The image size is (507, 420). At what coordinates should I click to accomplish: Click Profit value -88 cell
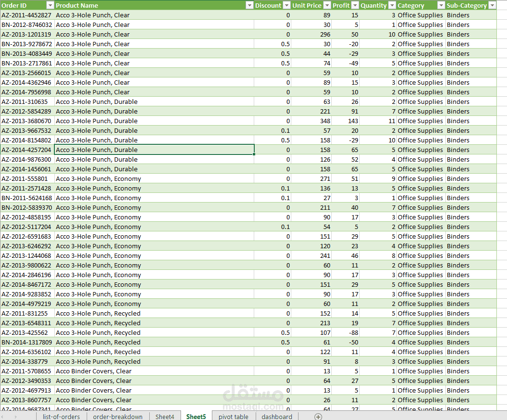click(x=345, y=333)
